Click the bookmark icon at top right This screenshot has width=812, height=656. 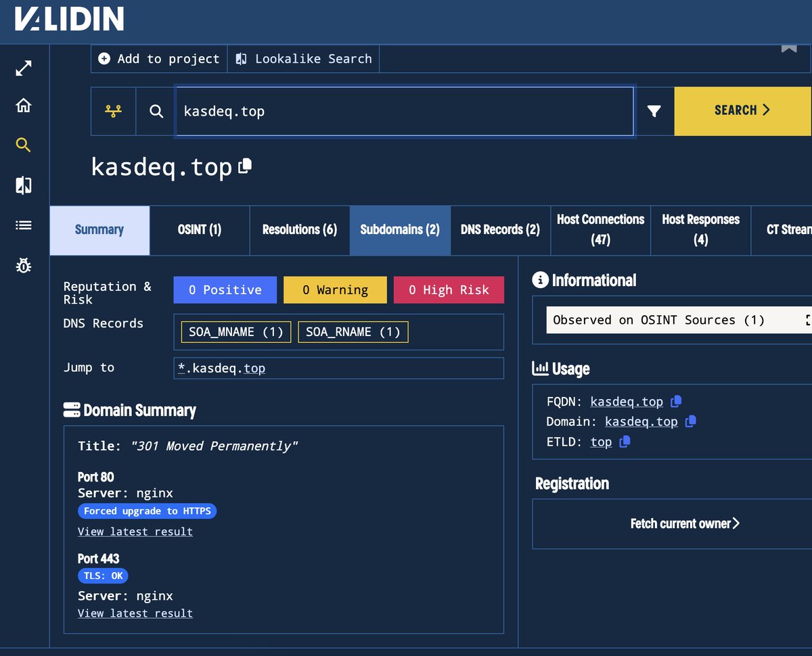pyautogui.click(x=789, y=48)
